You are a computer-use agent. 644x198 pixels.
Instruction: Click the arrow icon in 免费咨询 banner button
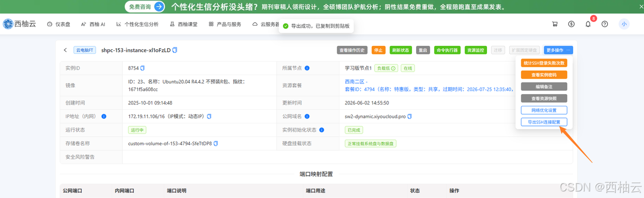[x=159, y=7]
